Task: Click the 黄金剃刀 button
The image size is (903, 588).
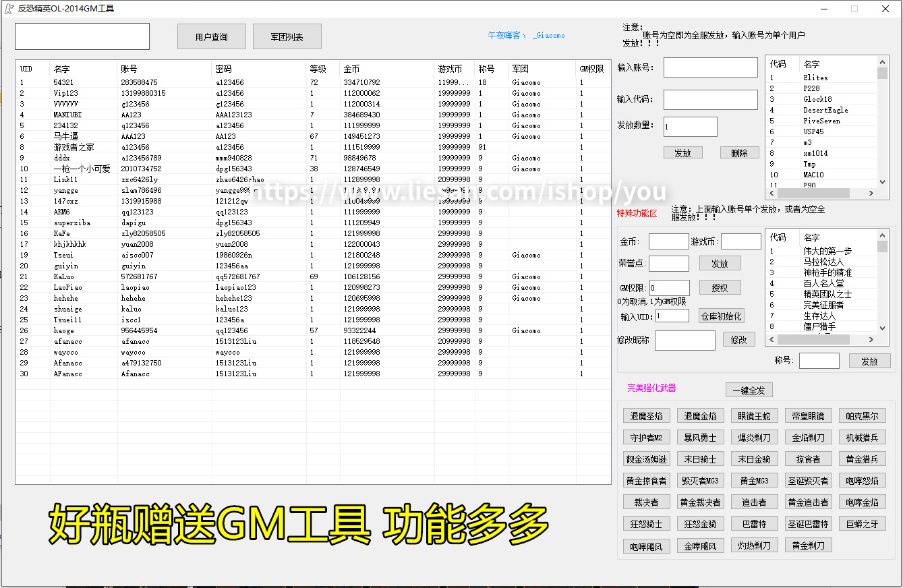Action: tap(808, 546)
